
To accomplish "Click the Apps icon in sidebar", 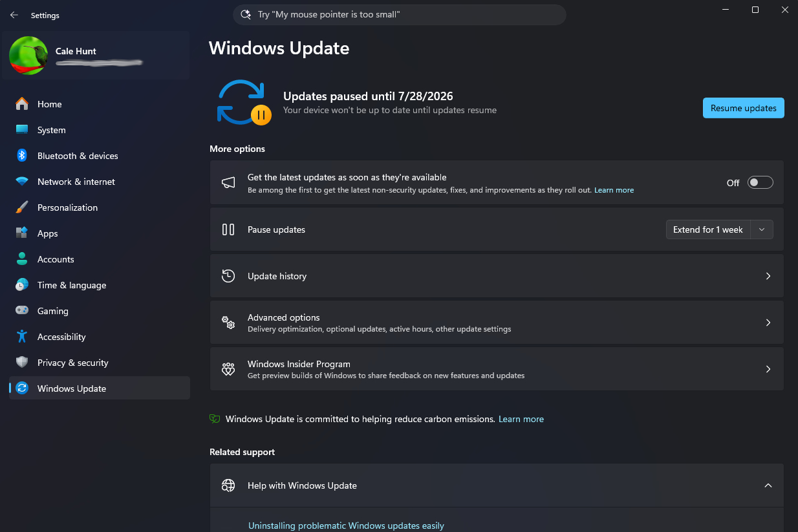I will (x=22, y=233).
